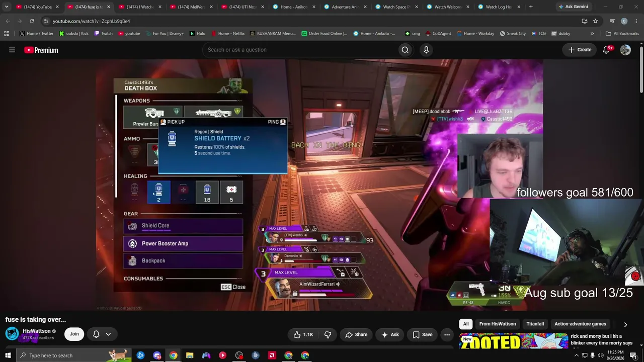644x362 pixels.
Task: Open the All Bookmarks folder
Action: [622, 34]
